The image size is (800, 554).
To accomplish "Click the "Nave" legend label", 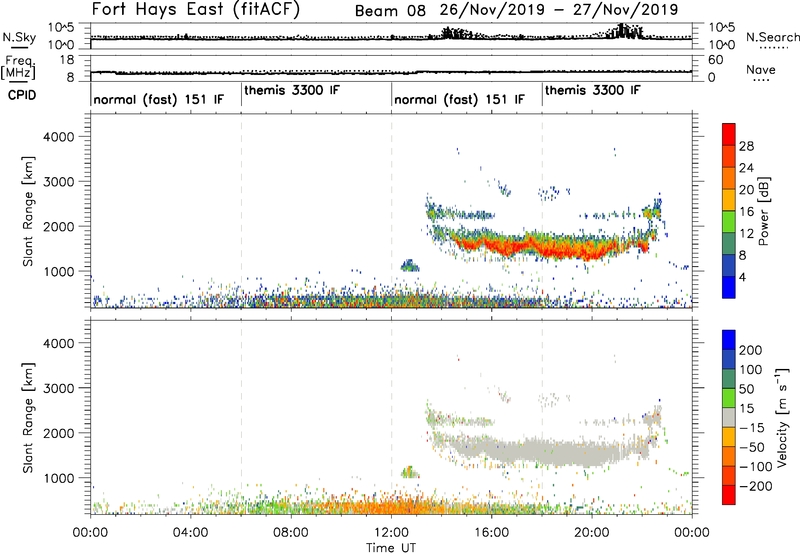I will tap(761, 69).
